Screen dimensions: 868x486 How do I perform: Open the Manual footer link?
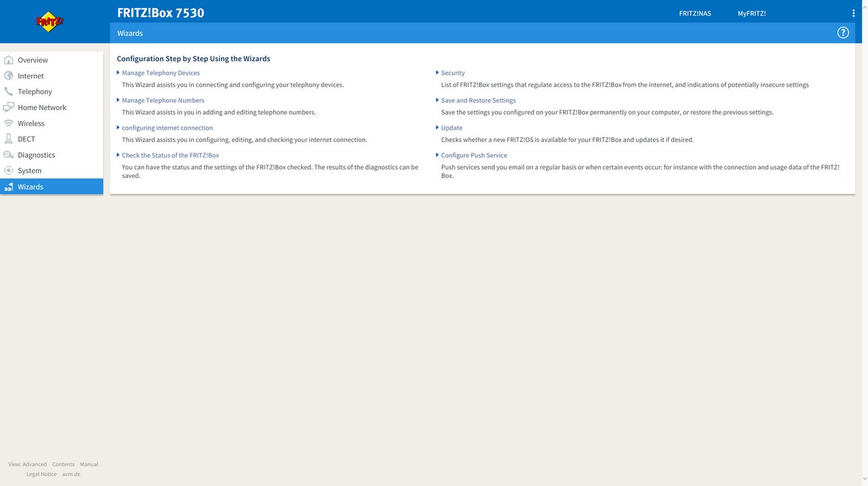(89, 464)
